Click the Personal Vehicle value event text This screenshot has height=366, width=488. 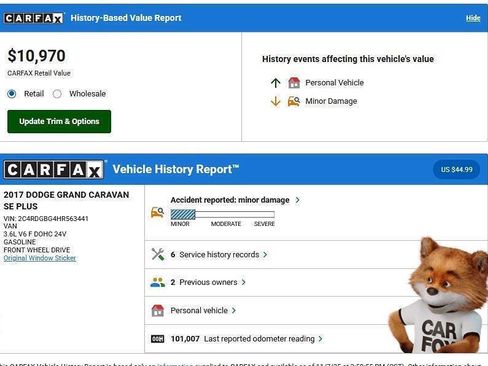click(334, 83)
